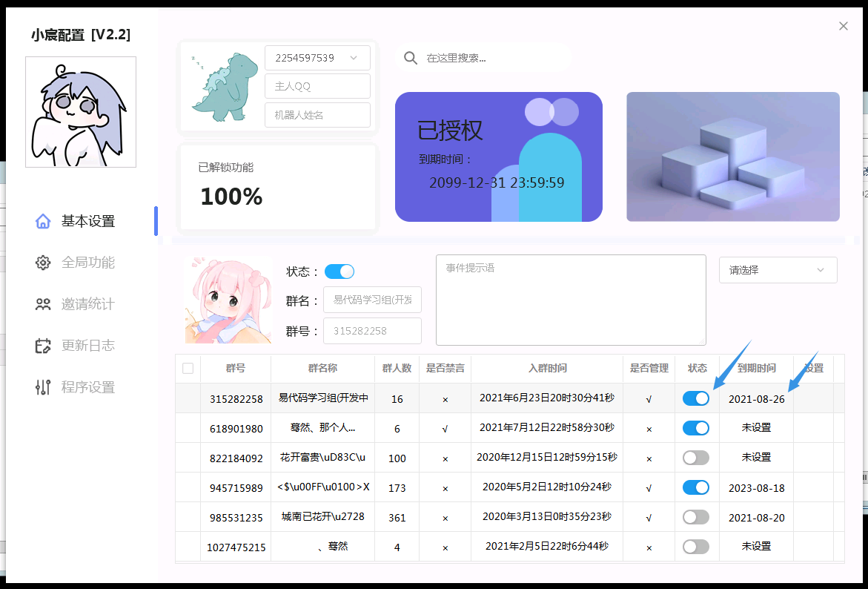Viewport: 868px width, 589px height.
Task: Disable status switch for group 945715989
Action: [x=696, y=487]
